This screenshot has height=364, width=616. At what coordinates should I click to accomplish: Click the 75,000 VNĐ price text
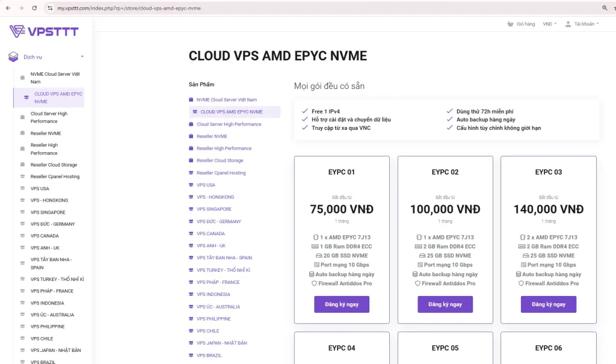click(342, 209)
